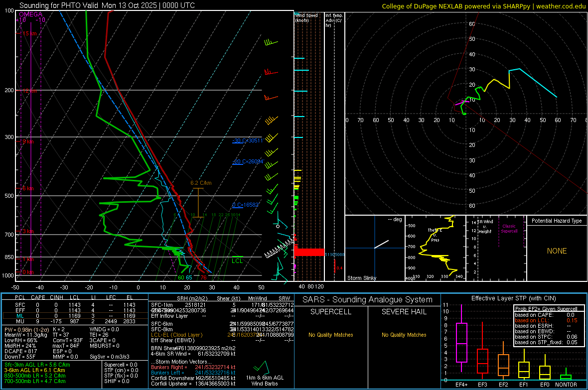The image size is (588, 390).
Task: Click the Bunkers Left storm motion row
Action: coord(193,373)
